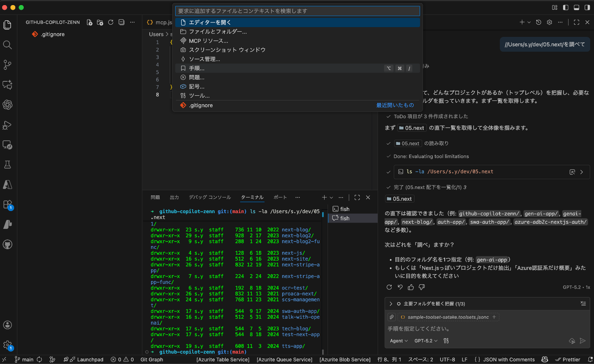Image resolution: width=594 pixels, height=364 pixels.
Task: Open the Testing flask view in the activity bar
Action: tap(8, 165)
